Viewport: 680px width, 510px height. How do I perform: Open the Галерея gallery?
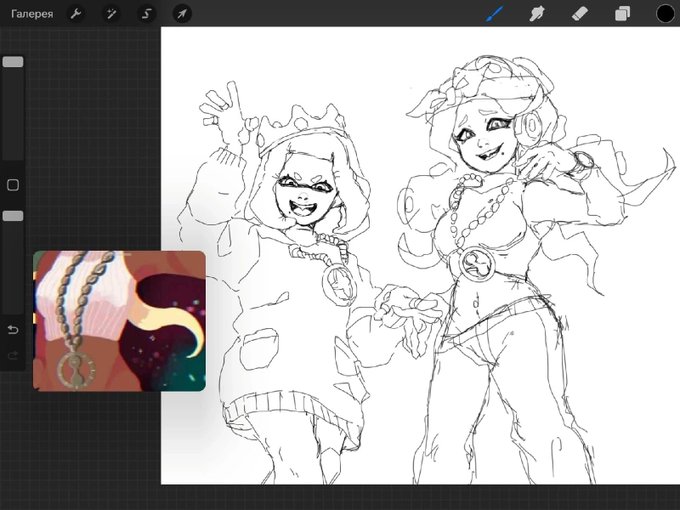point(32,14)
